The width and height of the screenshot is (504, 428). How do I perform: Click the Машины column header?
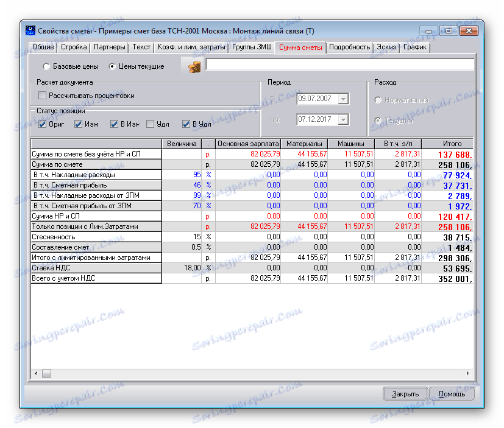tap(351, 144)
